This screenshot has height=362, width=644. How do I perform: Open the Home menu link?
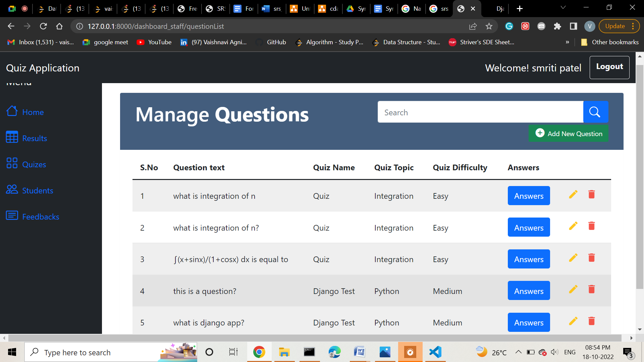click(x=33, y=112)
